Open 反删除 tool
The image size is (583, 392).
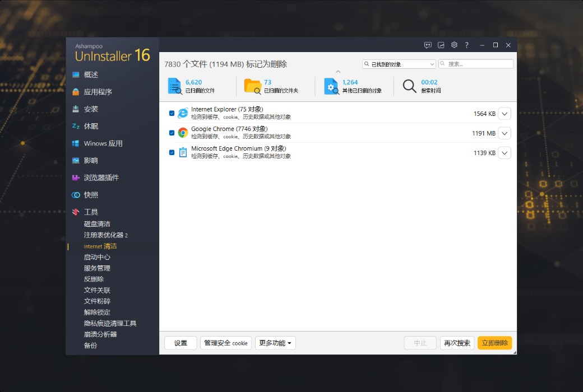tap(94, 279)
